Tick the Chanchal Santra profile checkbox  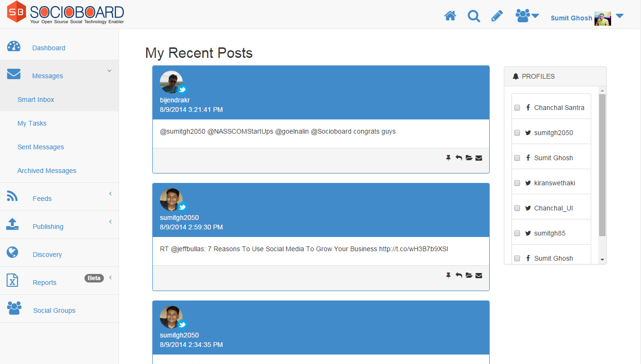coord(517,108)
